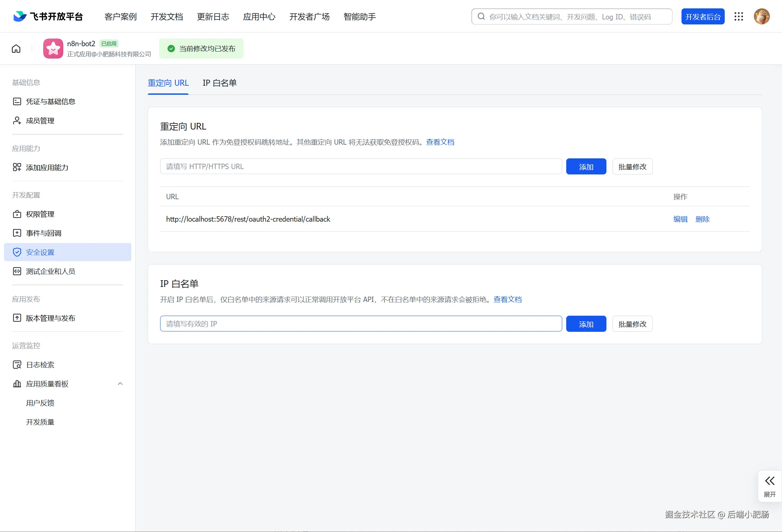The height and width of the screenshot is (532, 782).
Task: Open 开发文档 in top navigation
Action: click(x=167, y=16)
